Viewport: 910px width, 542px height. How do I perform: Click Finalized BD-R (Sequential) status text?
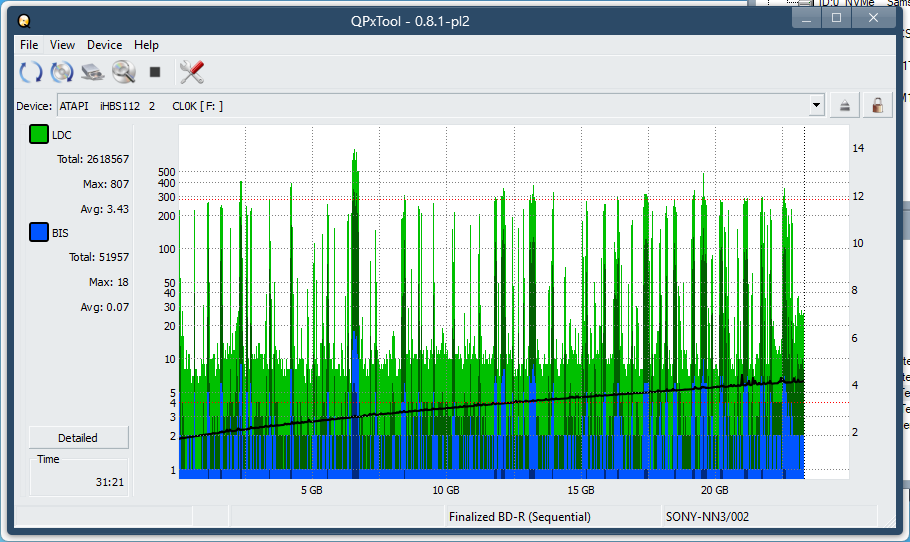click(x=519, y=516)
